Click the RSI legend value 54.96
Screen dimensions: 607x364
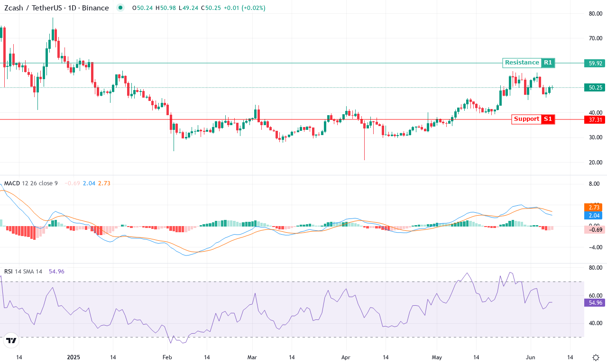point(56,272)
